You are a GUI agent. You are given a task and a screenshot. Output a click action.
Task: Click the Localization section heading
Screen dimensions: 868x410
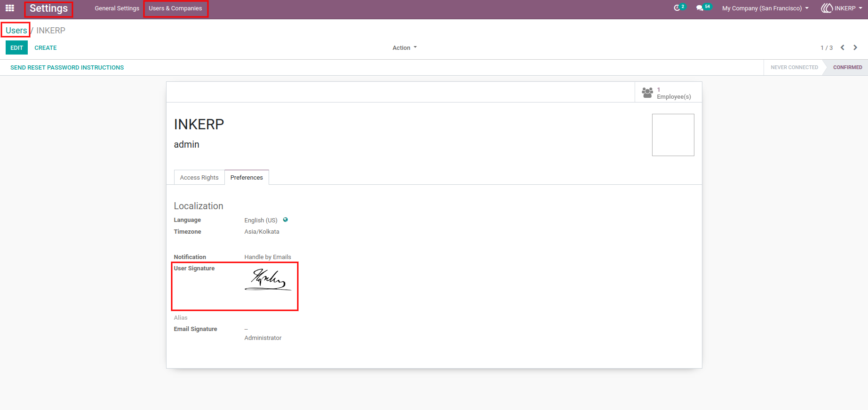pos(199,206)
